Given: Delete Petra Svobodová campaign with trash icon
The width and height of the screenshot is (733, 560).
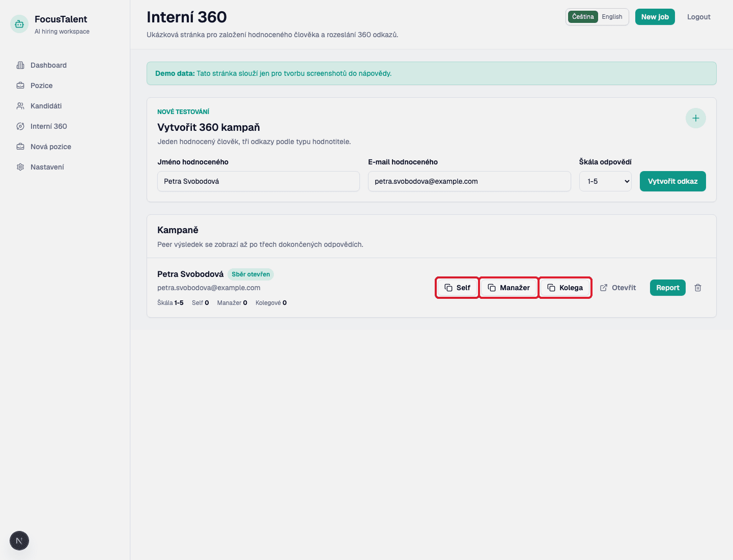Looking at the screenshot, I should (698, 288).
